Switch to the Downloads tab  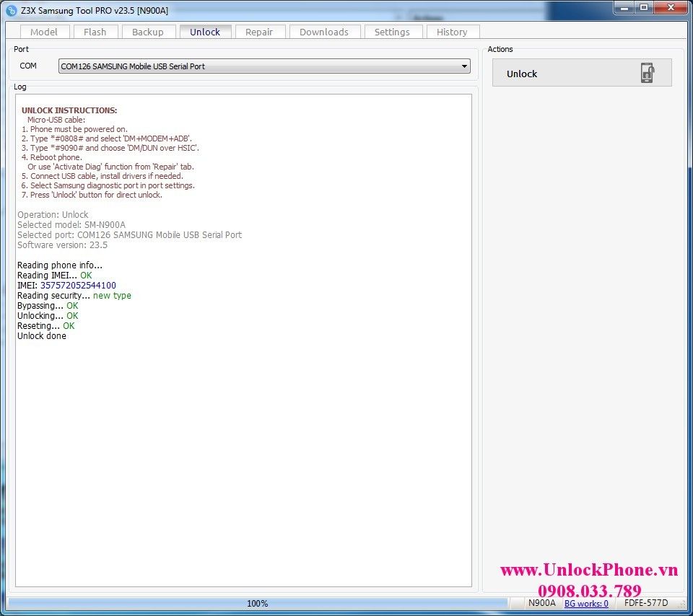pyautogui.click(x=323, y=32)
